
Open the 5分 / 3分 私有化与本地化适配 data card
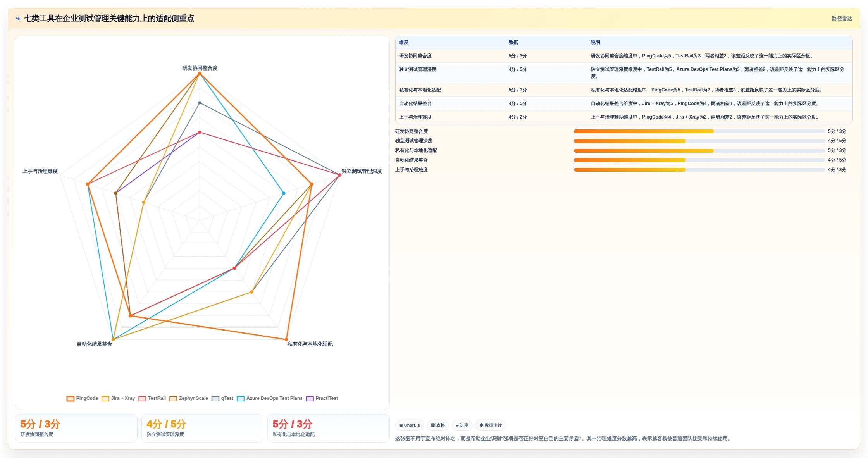pos(329,428)
